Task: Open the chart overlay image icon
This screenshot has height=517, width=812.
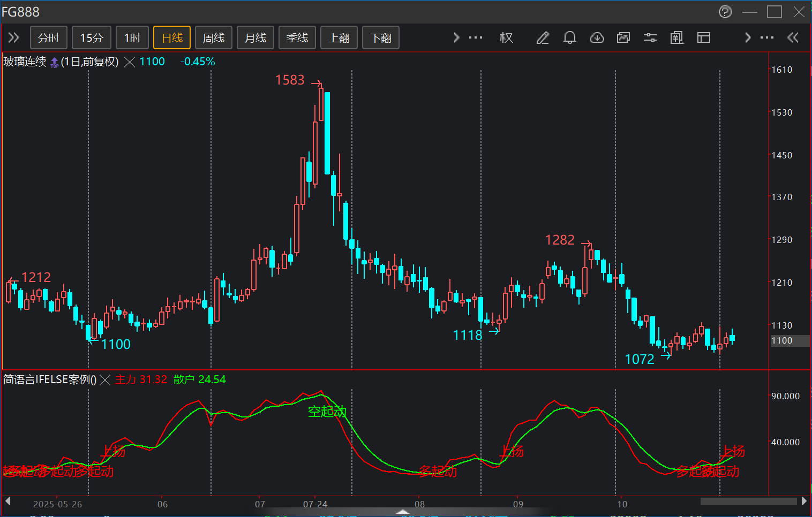Action: 623,37
